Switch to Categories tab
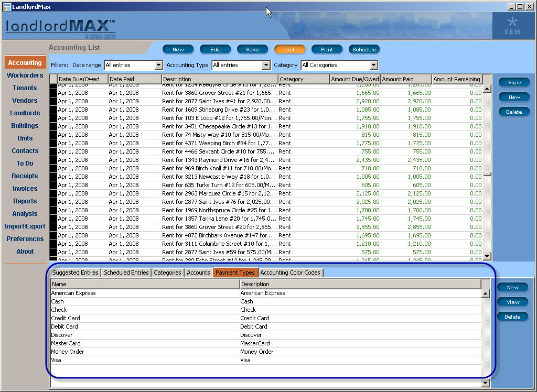The image size is (537, 392). [167, 273]
